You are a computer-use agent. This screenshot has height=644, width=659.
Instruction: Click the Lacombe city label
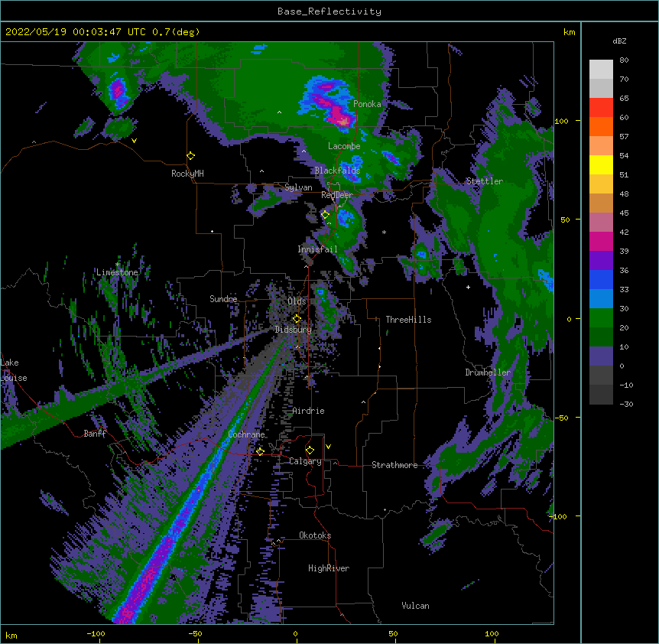click(x=344, y=146)
